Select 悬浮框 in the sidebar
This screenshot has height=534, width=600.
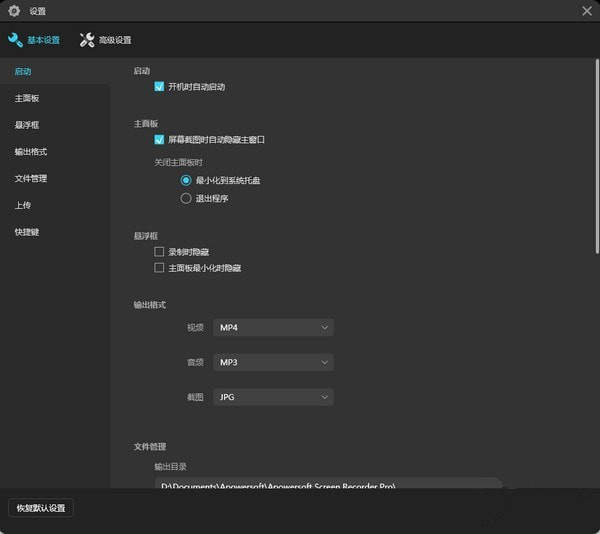coord(28,125)
